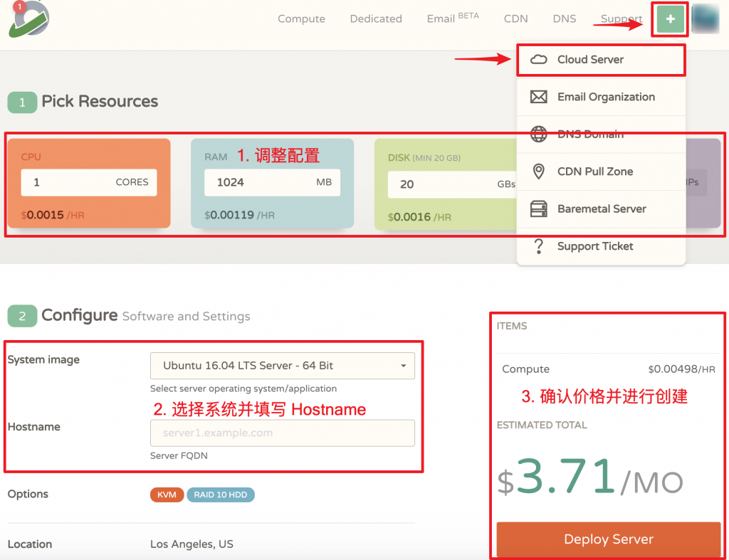Click the Hostname label
Image resolution: width=729 pixels, height=560 pixels.
tap(34, 427)
